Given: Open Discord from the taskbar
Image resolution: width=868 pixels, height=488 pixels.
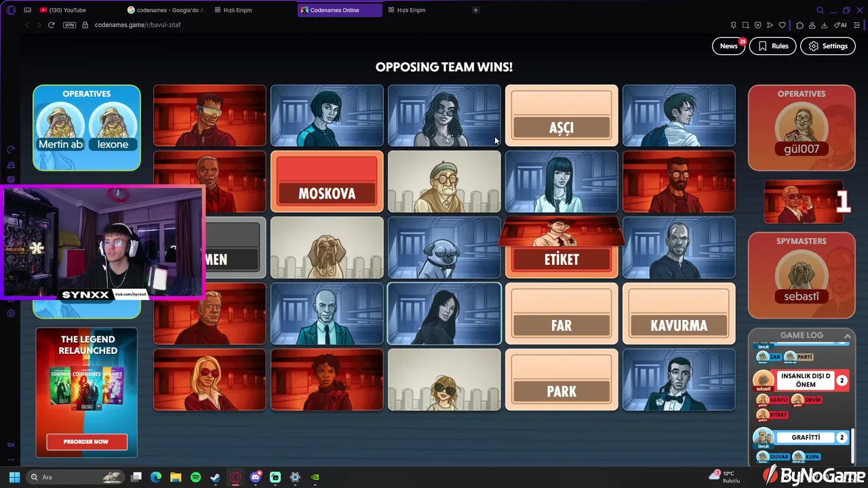Looking at the screenshot, I should pyautogui.click(x=256, y=477).
